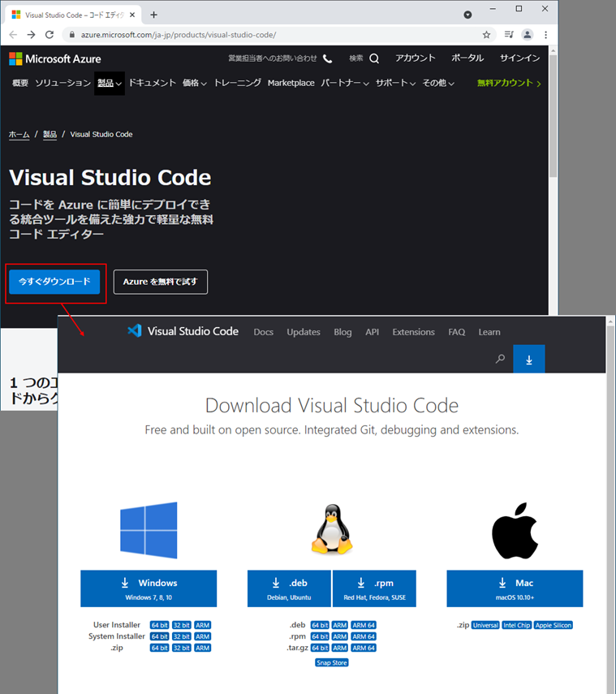Reload the Azure page

pos(50,35)
